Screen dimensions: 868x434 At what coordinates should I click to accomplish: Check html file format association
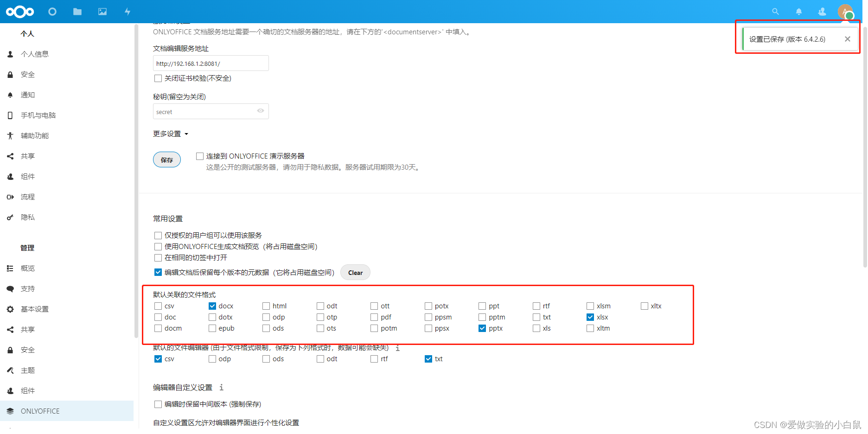tap(266, 306)
